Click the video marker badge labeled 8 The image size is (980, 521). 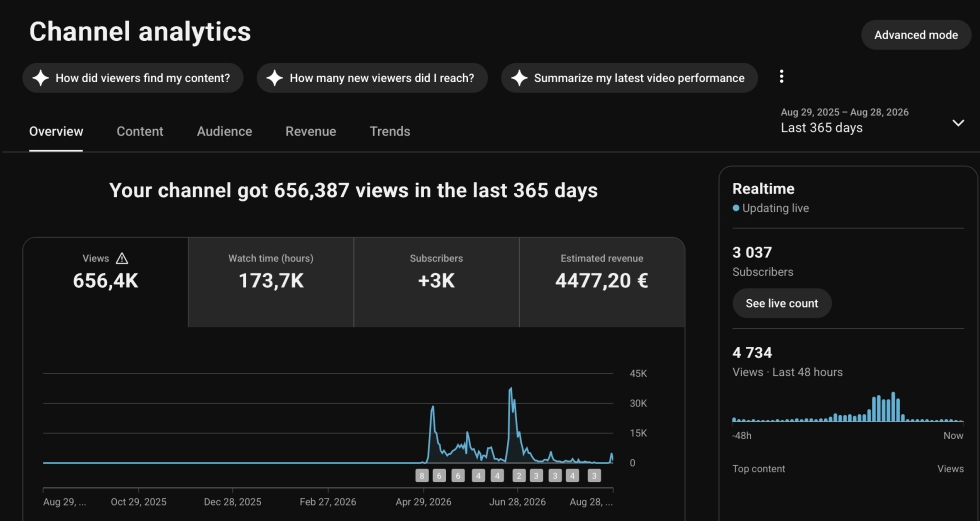[422, 476]
